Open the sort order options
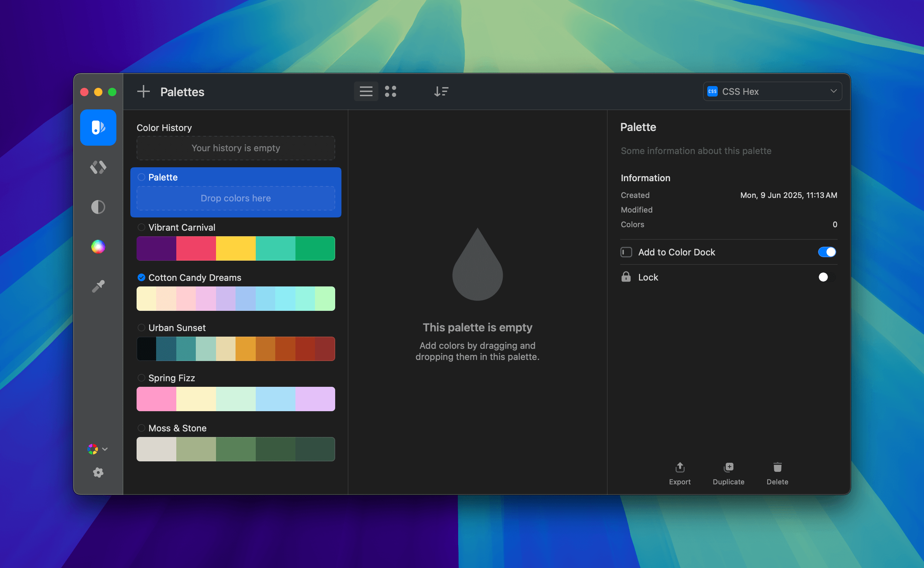Screen dimensions: 924x568 point(441,91)
